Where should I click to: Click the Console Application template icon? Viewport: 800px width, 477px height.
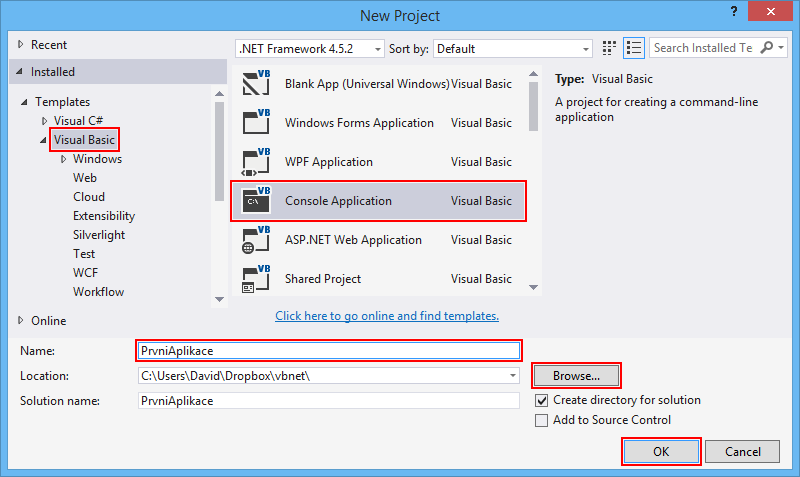pos(256,200)
